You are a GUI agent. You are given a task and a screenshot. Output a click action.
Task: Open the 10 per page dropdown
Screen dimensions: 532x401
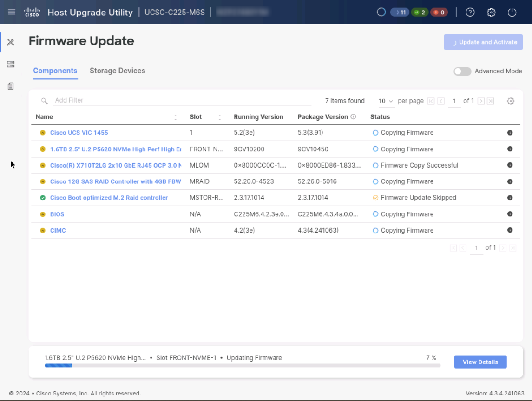click(x=386, y=101)
